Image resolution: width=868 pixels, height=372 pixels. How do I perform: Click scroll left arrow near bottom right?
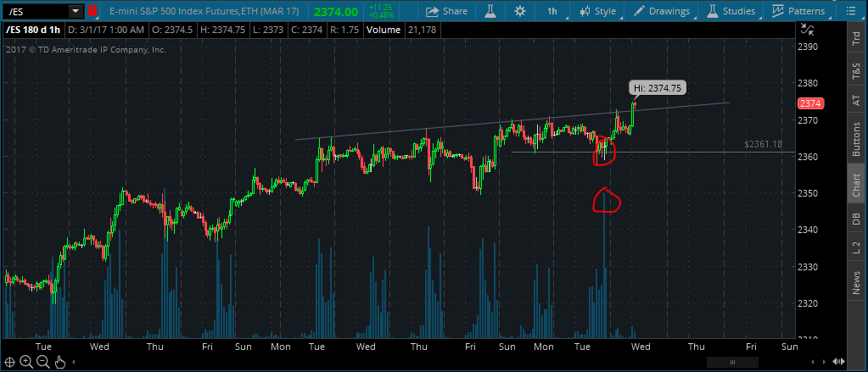click(813, 363)
